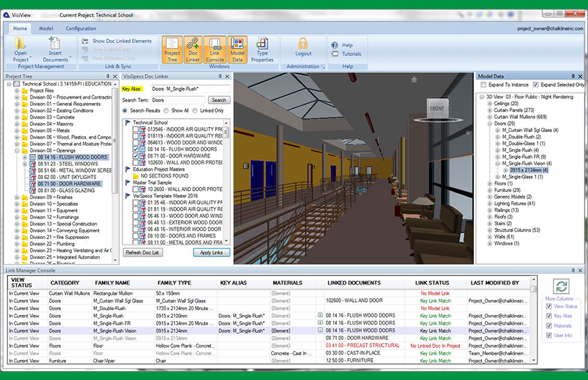Click the Refresh Doc List button
588x380 pixels.
pyautogui.click(x=143, y=253)
